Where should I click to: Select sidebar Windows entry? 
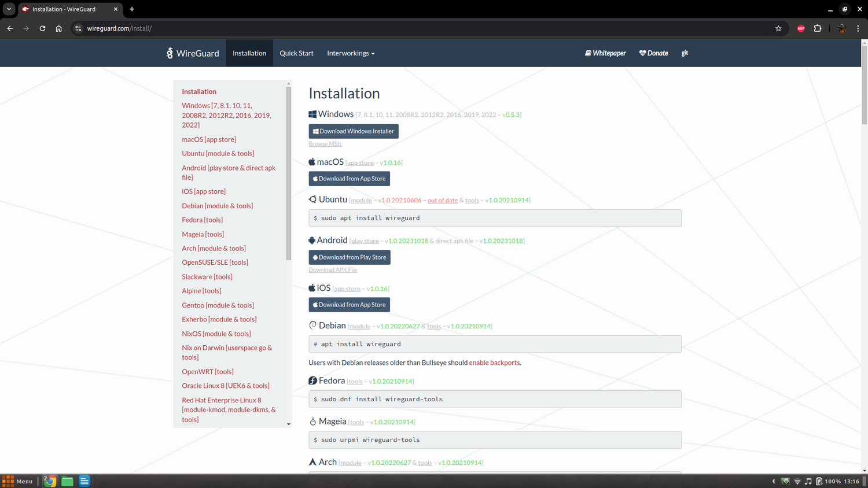[x=226, y=115]
